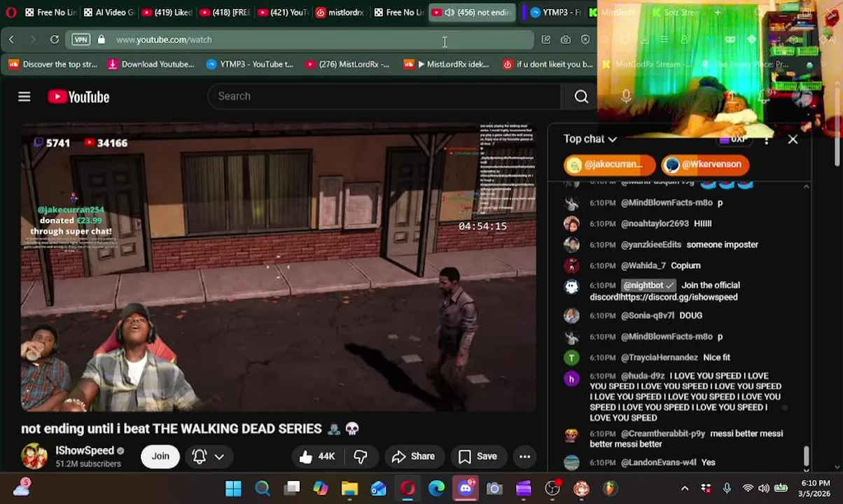The width and height of the screenshot is (843, 504).
Task: Go back in browser history
Action: coord(11,40)
